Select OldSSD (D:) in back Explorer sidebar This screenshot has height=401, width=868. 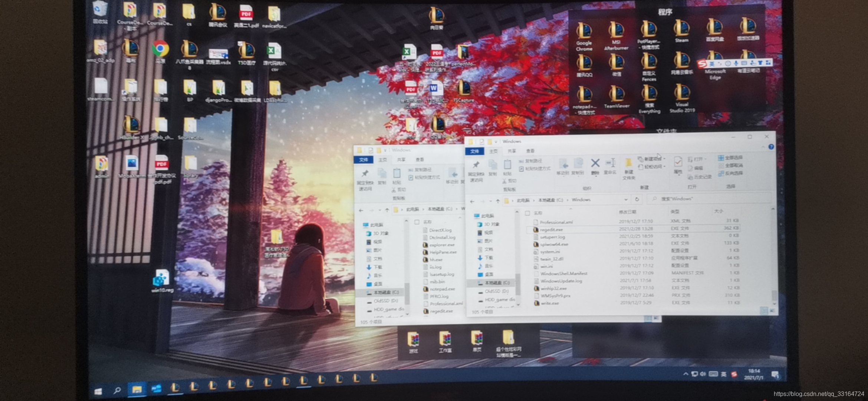coord(382,301)
